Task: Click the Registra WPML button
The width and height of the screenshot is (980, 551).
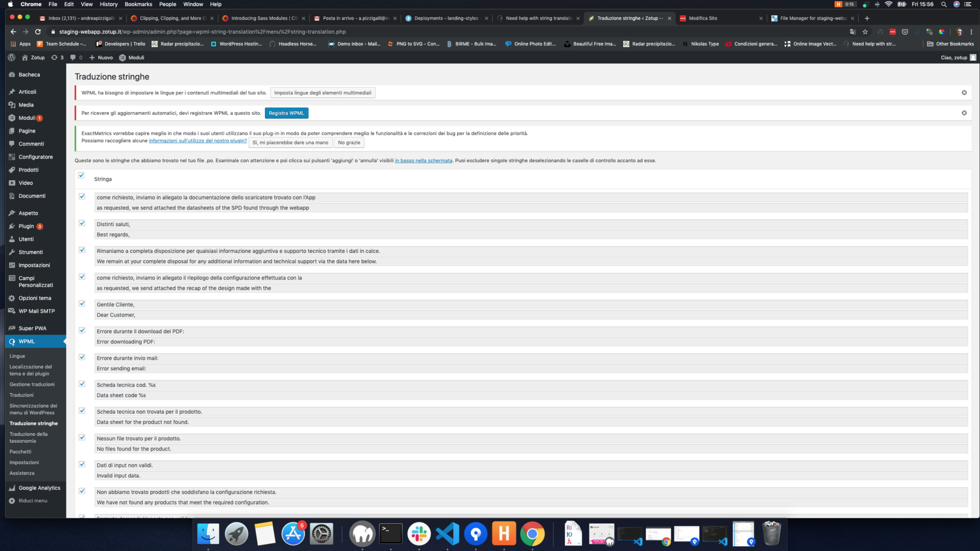Action: [x=286, y=113]
